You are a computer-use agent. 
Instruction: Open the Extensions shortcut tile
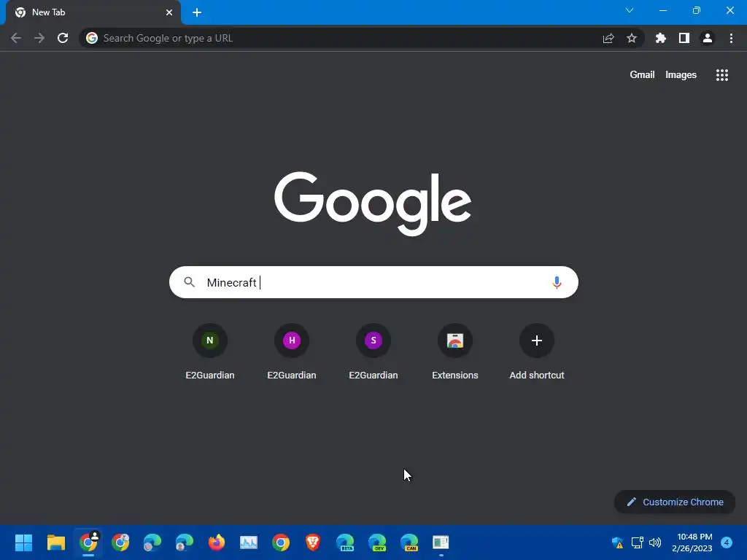455,352
